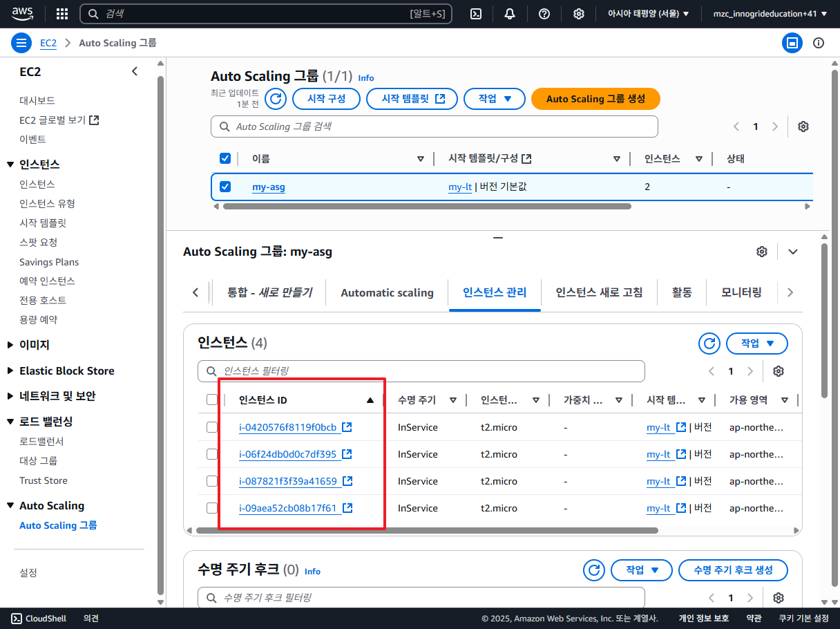
Task: Select checkbox for instance i-0420576f8119f0bcb
Action: (x=212, y=427)
